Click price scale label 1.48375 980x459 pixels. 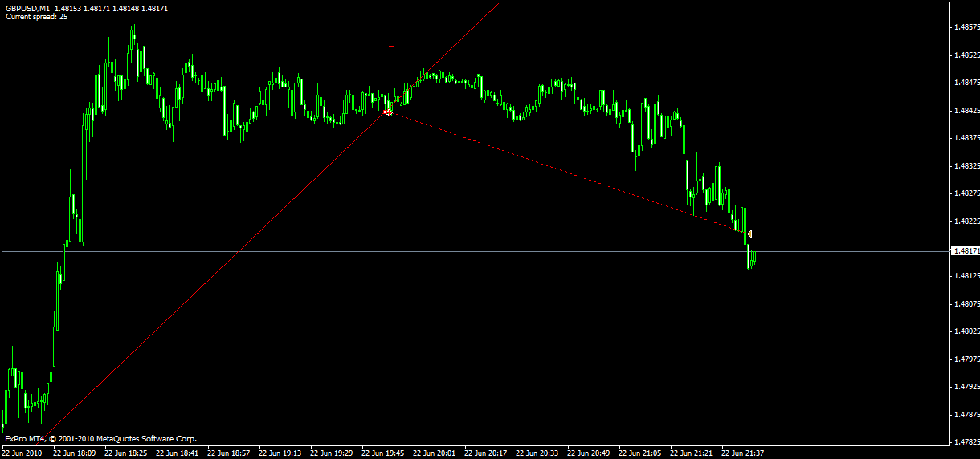[966, 138]
